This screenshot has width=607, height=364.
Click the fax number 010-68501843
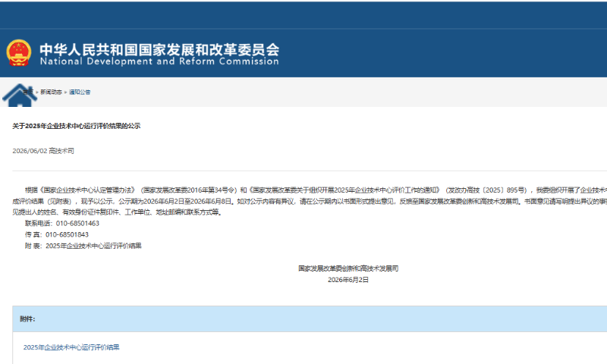point(67,235)
